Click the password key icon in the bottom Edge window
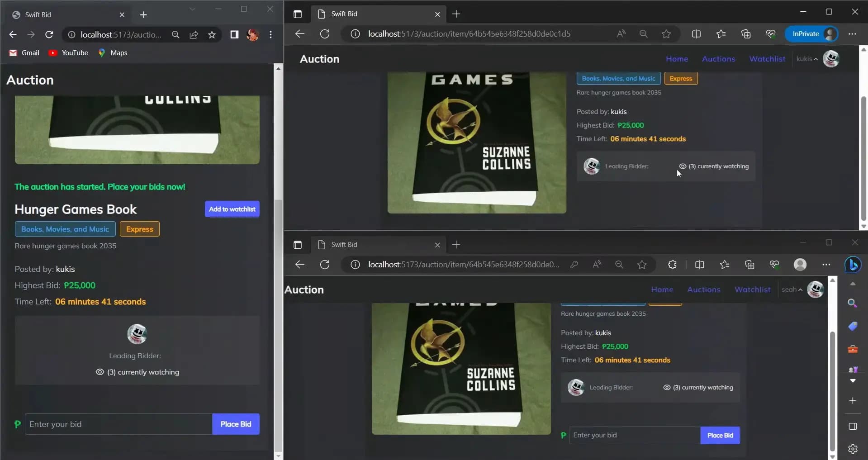The height and width of the screenshot is (460, 868). (x=574, y=265)
